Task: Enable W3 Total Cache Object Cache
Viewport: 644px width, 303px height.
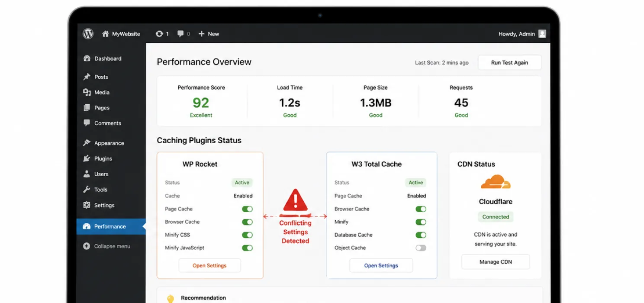Action: click(x=421, y=248)
